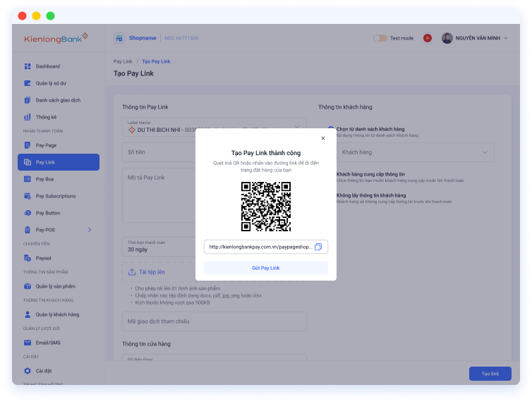The height and width of the screenshot is (404, 532).
Task: Toggle the Test mode switch
Action: tap(380, 38)
